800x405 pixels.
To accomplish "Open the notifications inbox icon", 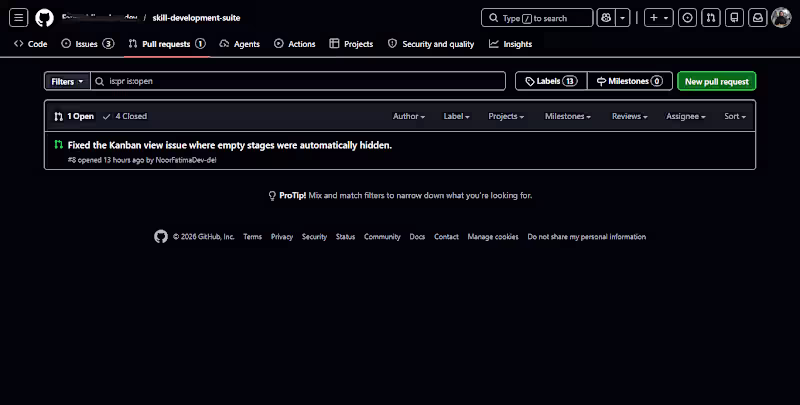I will point(758,18).
